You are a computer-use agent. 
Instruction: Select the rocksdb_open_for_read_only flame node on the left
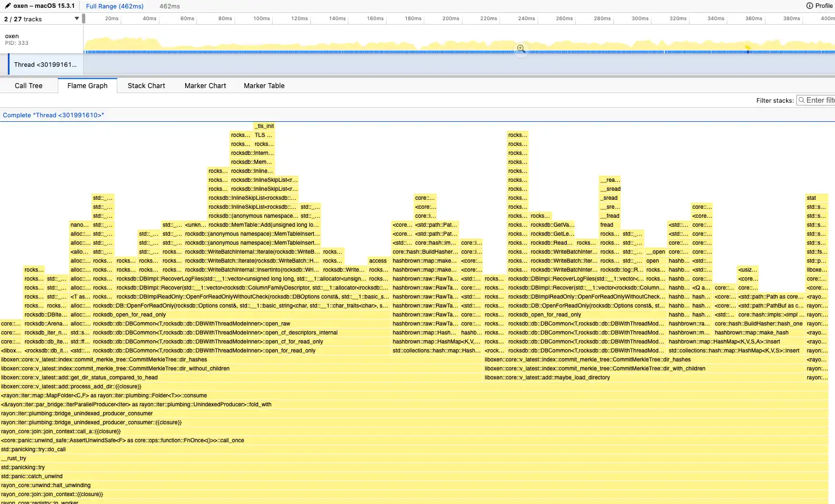130,315
